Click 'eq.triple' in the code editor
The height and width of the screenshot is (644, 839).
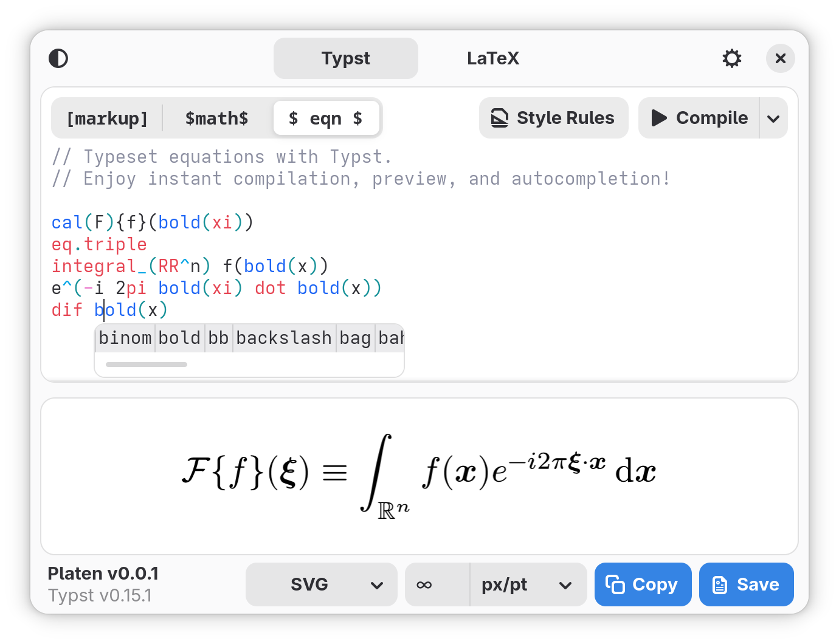(99, 244)
